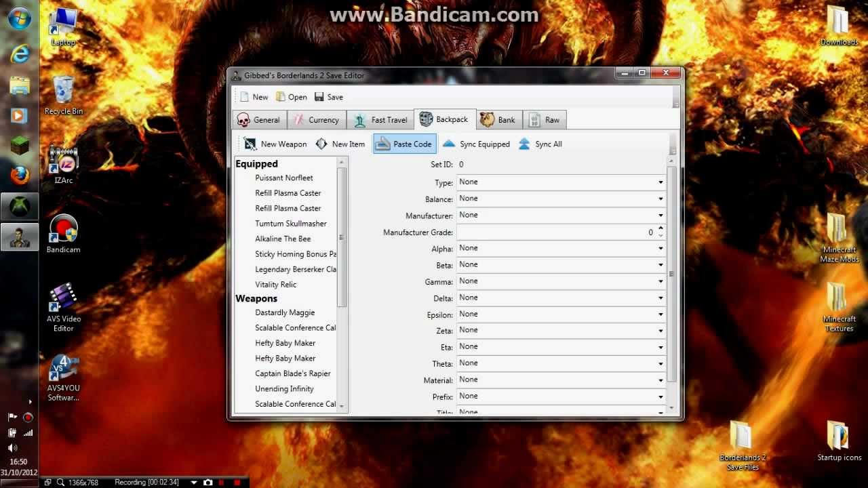868x488 pixels.
Task: Open the Prefix dropdown
Action: pos(561,396)
